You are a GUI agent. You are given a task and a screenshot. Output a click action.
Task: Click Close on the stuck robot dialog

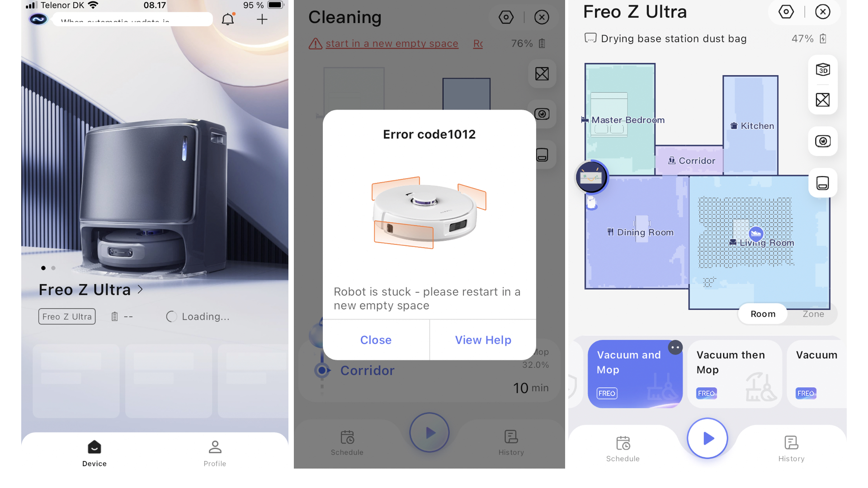click(376, 340)
